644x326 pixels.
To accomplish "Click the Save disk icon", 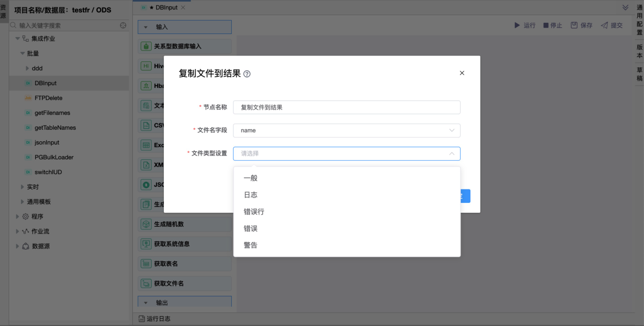I will tap(574, 25).
